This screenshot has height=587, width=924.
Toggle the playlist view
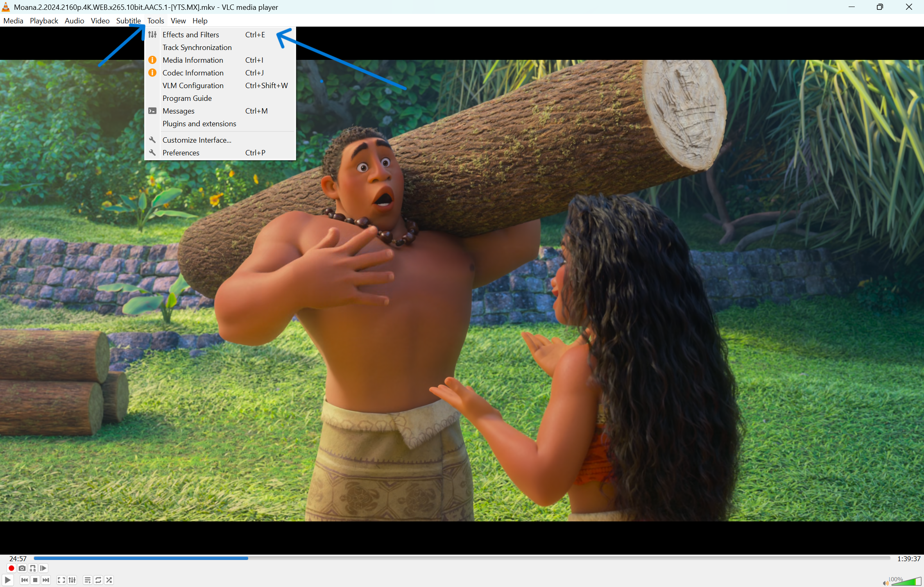tap(88, 580)
